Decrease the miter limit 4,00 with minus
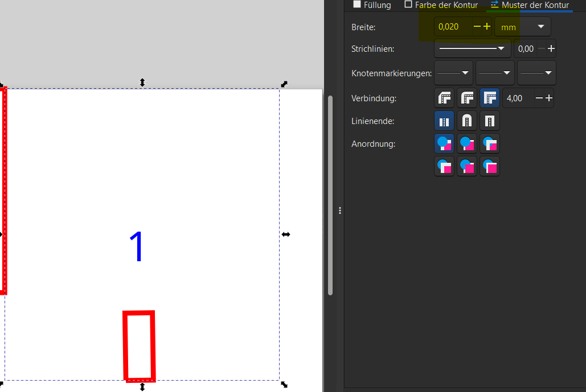Viewport: 586px width, 392px height. (539, 98)
